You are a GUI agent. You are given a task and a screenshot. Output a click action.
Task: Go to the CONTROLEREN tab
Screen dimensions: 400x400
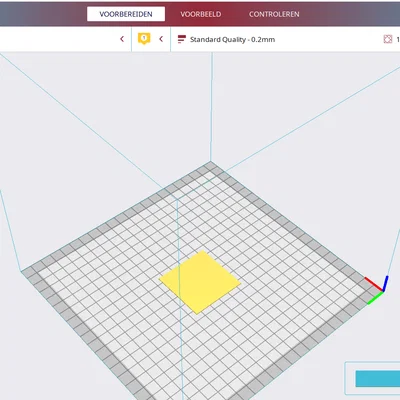coord(274,14)
